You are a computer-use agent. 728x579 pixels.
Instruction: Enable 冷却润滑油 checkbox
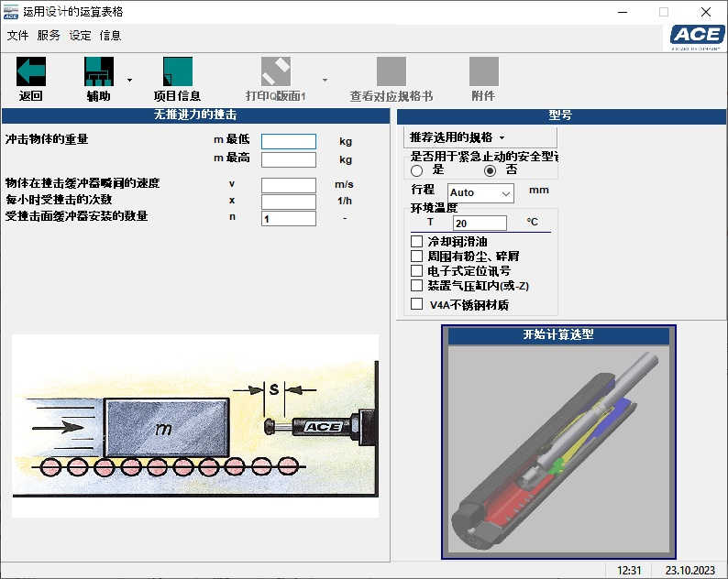417,241
